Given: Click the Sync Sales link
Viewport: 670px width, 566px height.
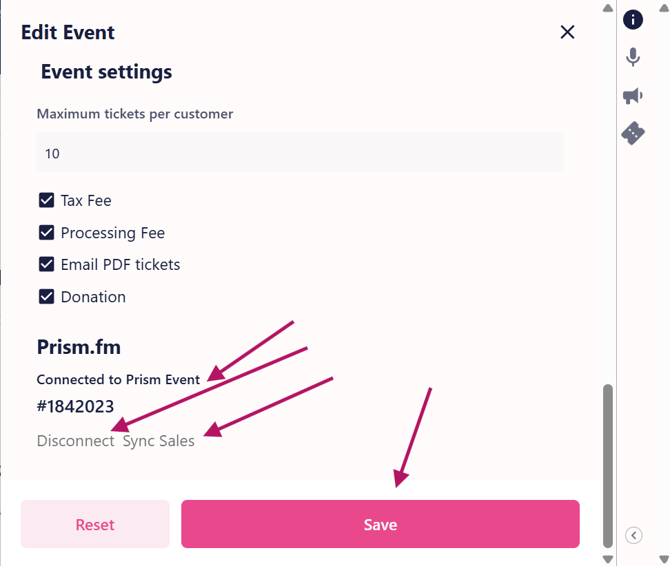Looking at the screenshot, I should click(x=159, y=440).
